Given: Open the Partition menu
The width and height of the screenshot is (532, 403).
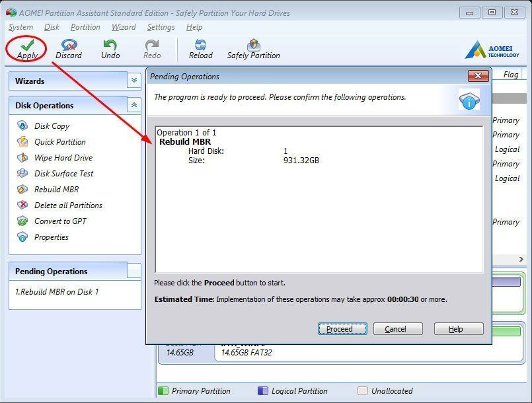Looking at the screenshot, I should [85, 27].
